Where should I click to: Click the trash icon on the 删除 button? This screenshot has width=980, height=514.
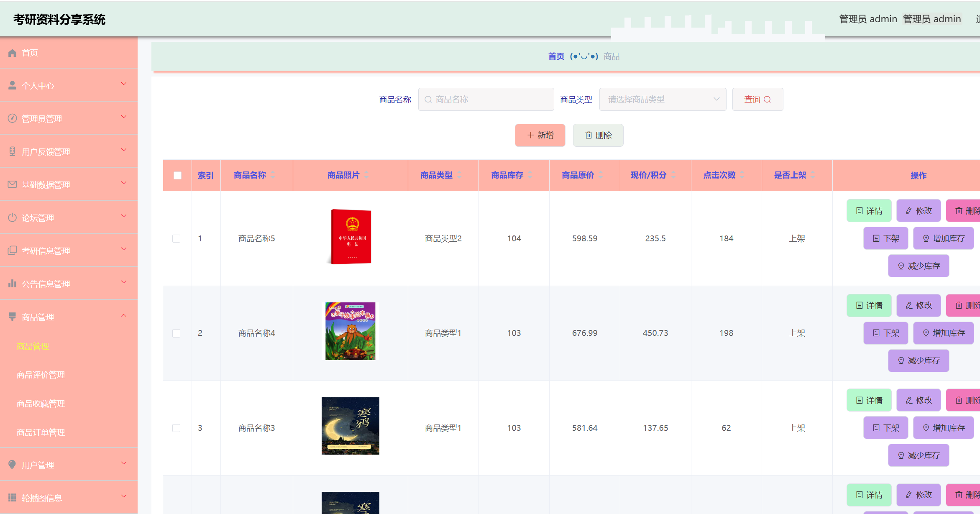(x=588, y=135)
